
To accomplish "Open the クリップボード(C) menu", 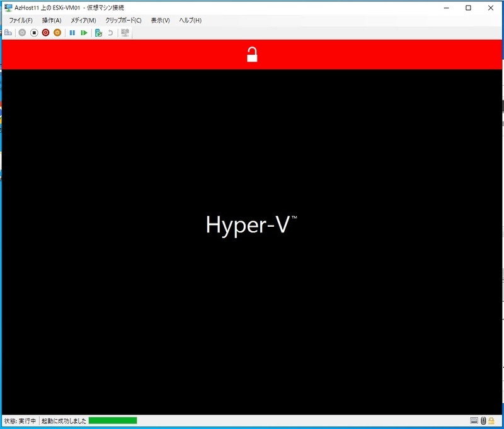I will pos(123,20).
